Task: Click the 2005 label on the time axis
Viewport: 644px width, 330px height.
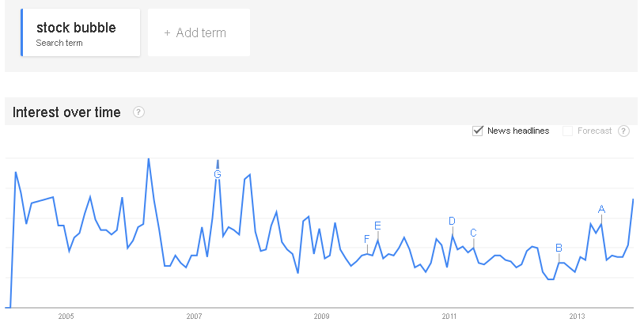Action: coord(66,317)
